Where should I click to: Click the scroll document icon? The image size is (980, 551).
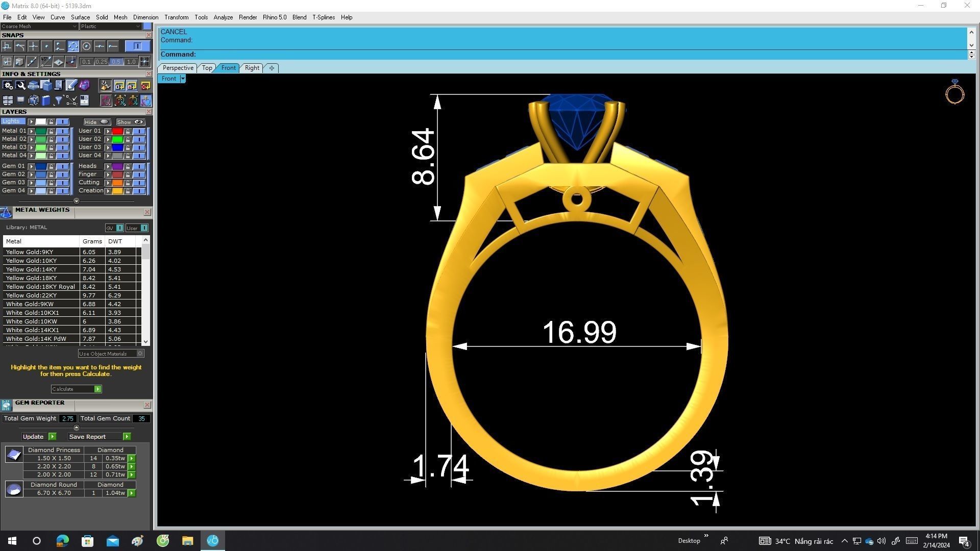point(58,85)
